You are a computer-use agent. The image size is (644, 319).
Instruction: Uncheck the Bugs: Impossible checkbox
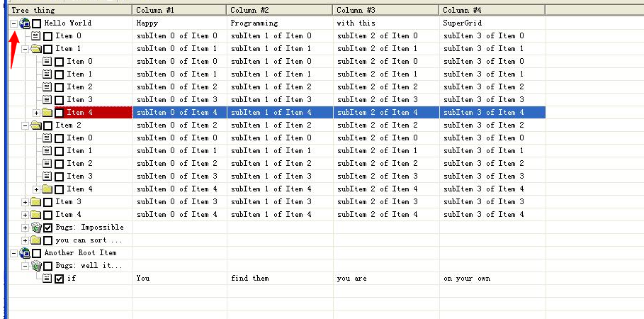pos(47,228)
